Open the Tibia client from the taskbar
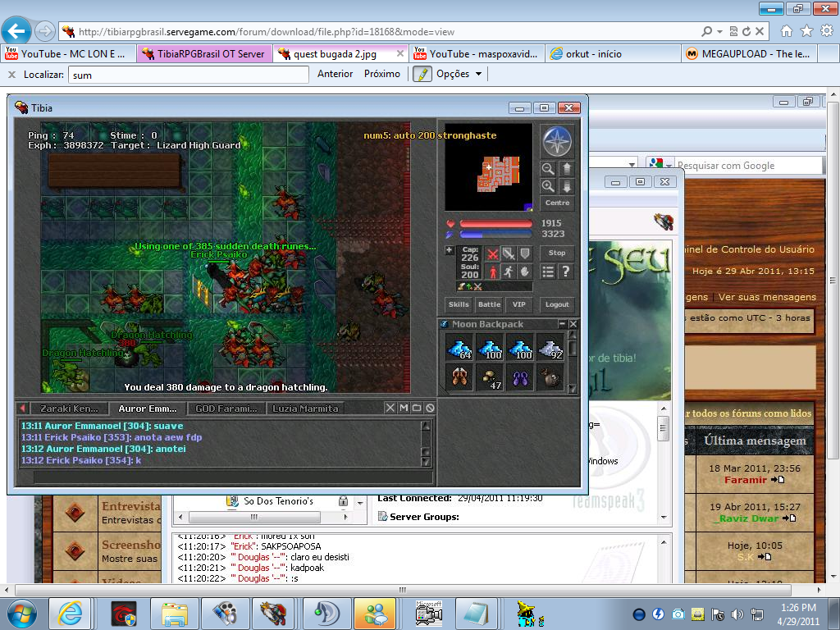Screen dimensions: 840x630 pyautogui.click(x=272, y=614)
